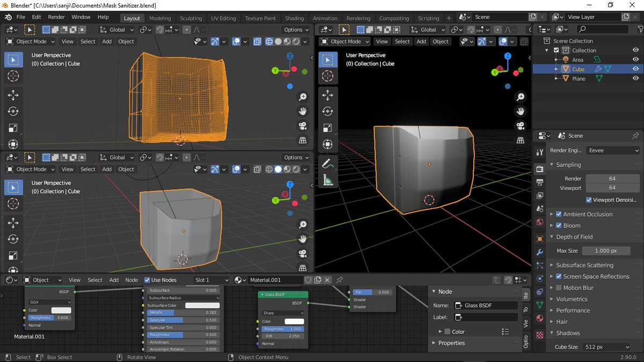This screenshot has height=362, width=644.
Task: Toggle camera view in right viewport
Action: [520, 125]
